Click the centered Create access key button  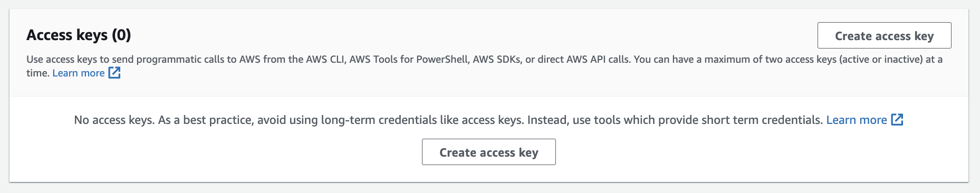click(488, 152)
